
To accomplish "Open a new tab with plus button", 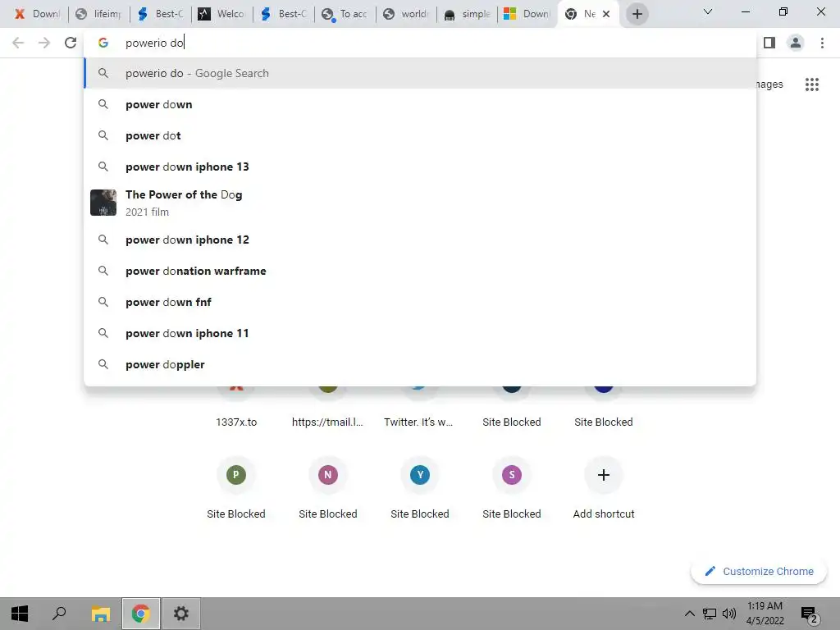I will [637, 14].
